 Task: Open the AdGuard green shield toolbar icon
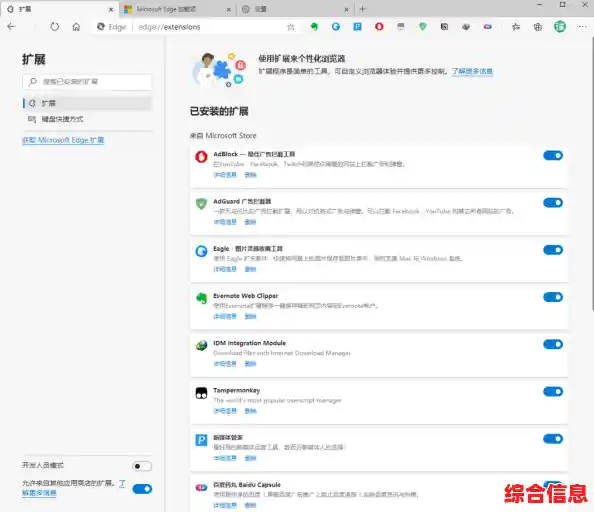coord(423,27)
